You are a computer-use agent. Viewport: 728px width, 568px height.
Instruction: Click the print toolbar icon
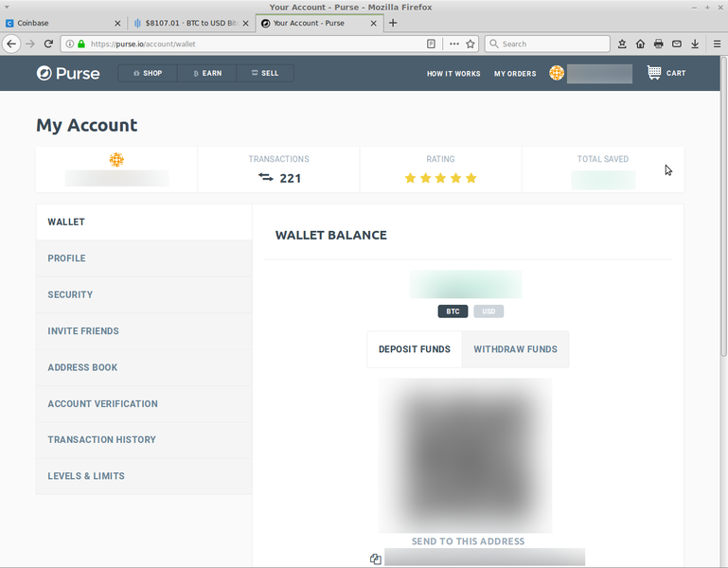[658, 44]
